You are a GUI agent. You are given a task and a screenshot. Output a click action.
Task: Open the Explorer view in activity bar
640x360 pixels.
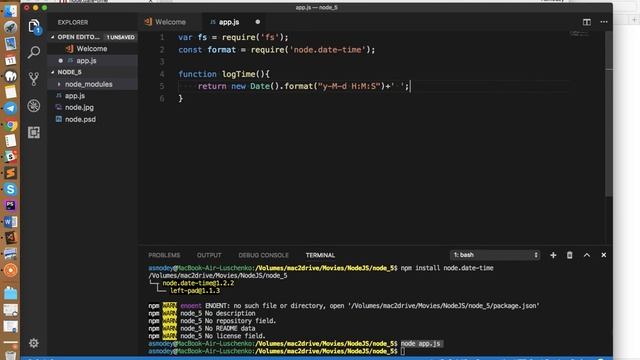(x=34, y=26)
